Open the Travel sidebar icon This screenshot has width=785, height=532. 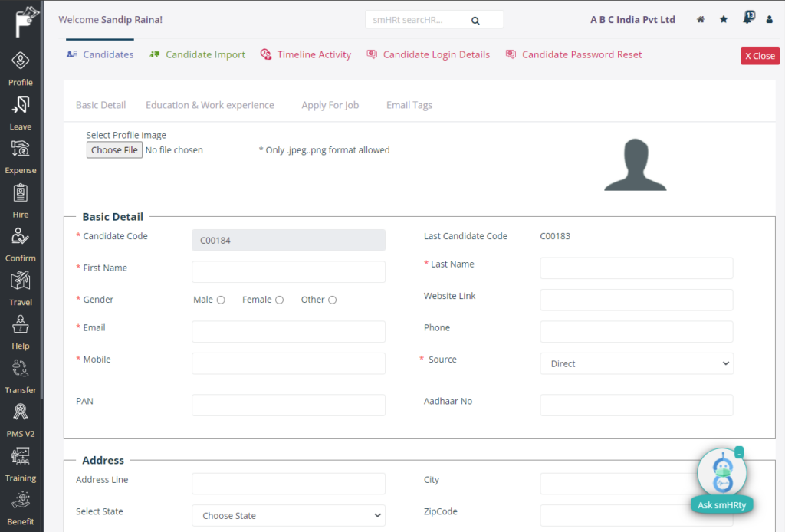pos(21,281)
